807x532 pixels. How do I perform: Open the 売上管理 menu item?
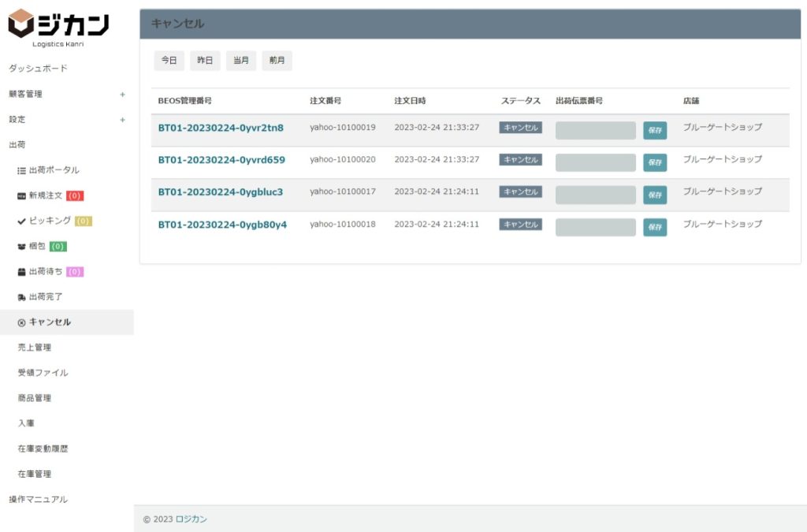click(x=35, y=348)
